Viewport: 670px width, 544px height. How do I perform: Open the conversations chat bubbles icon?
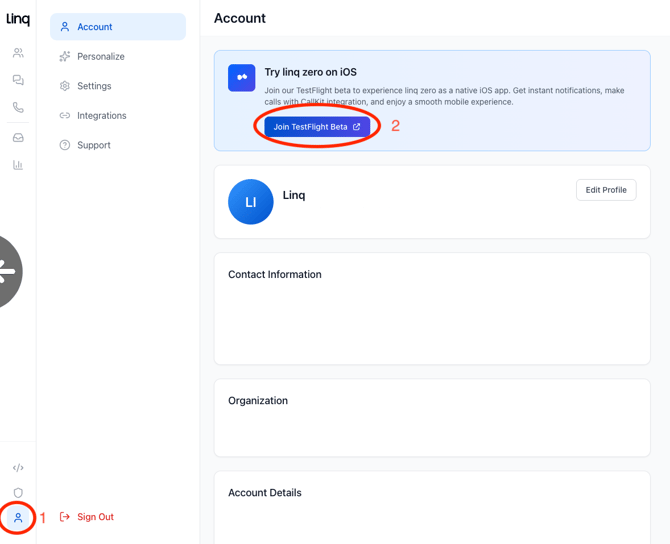(18, 80)
